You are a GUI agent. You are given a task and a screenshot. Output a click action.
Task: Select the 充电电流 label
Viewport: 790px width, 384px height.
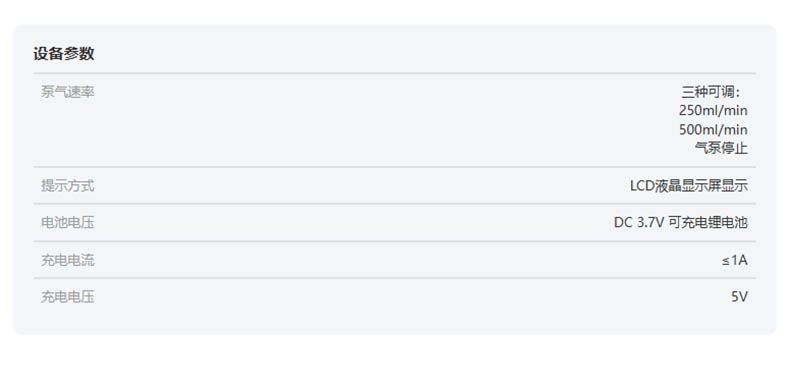click(x=68, y=260)
